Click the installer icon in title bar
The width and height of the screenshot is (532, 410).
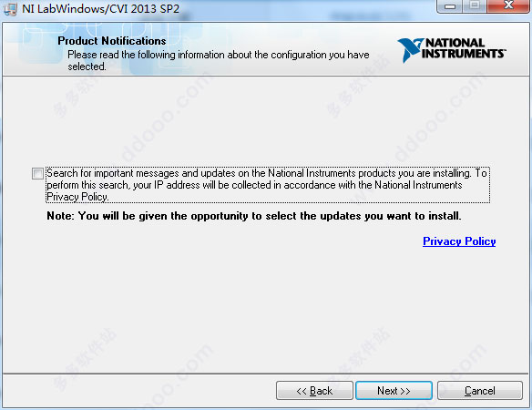pyautogui.click(x=9, y=8)
